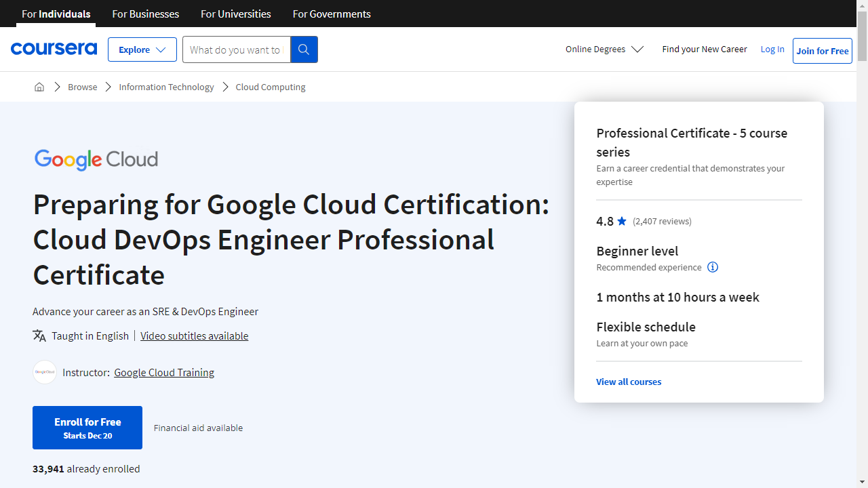Click the Google Cloud logo
This screenshot has height=488, width=868.
tap(96, 160)
